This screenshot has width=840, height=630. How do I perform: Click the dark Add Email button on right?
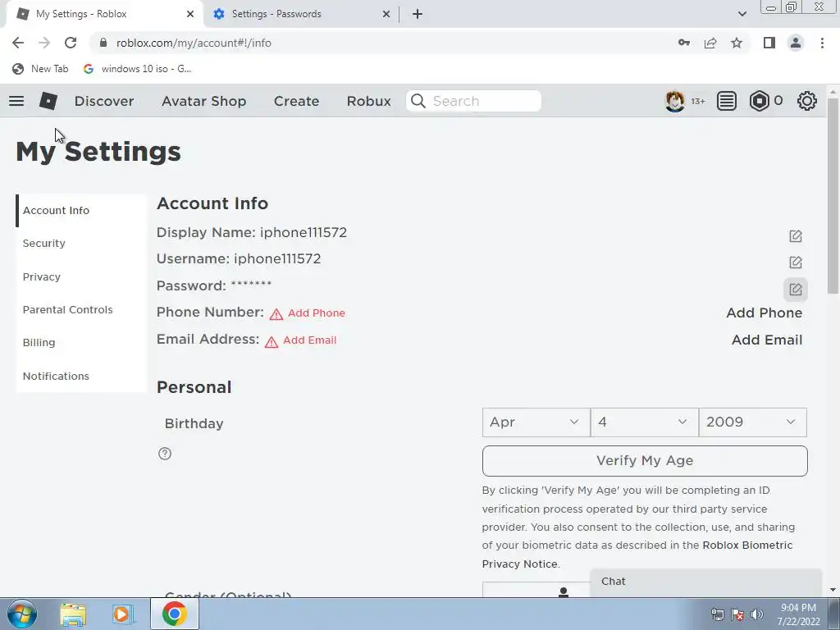[x=767, y=340]
